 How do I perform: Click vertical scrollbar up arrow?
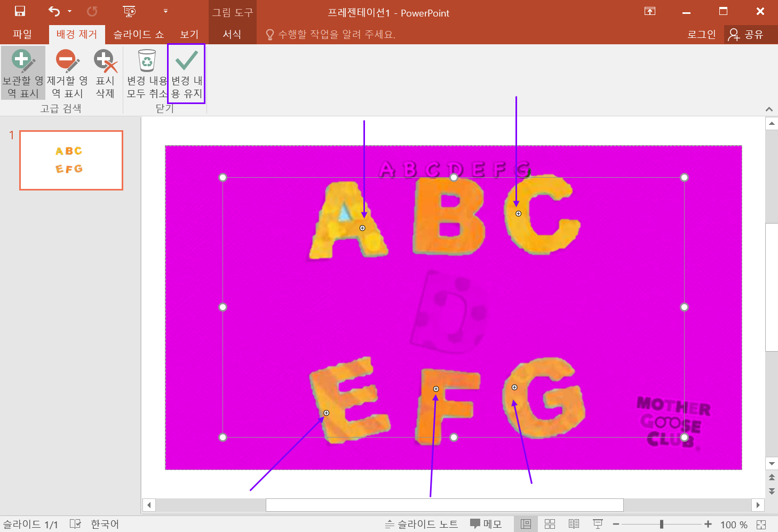[772, 123]
